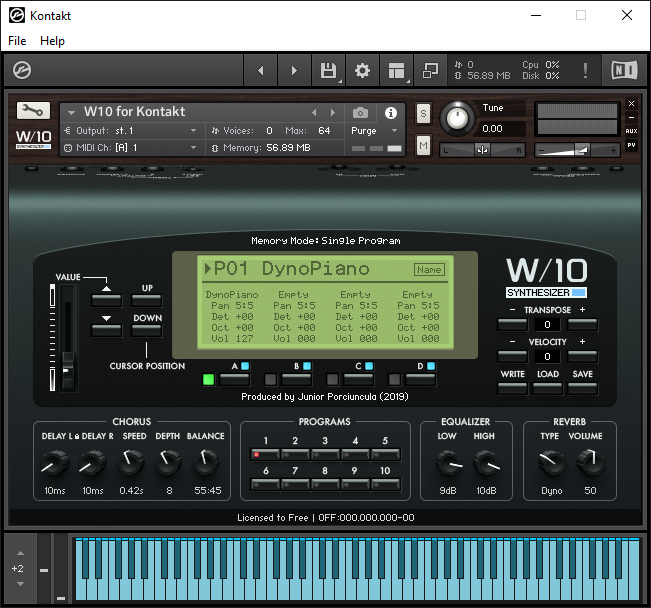Click the value down arrow button
Viewport: 651px width, 608px height.
point(107,330)
